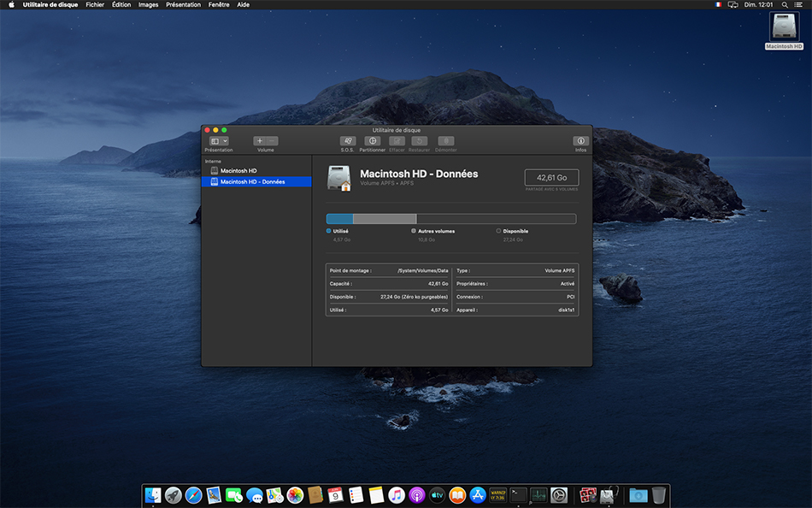Open the Présentation menu in the menu bar
812x508 pixels.
tap(183, 4)
